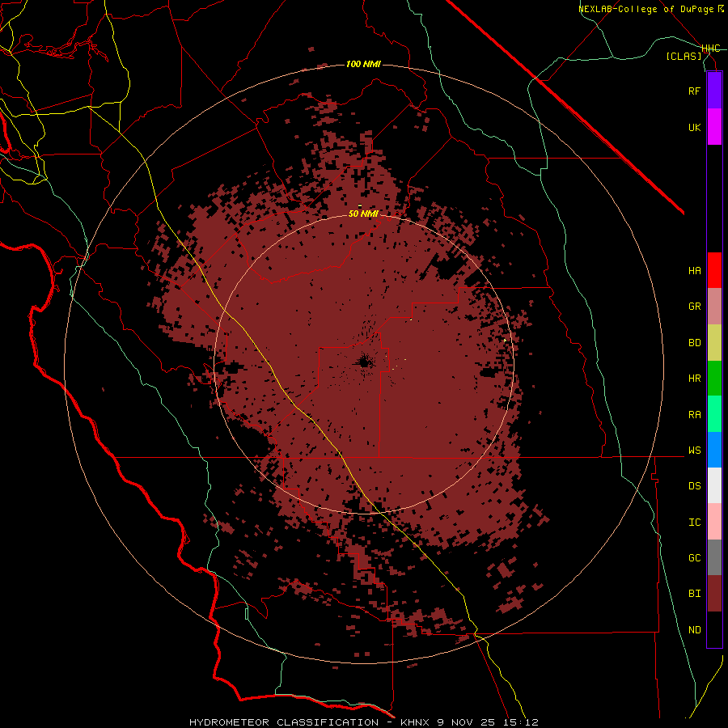Click the GR legend label
Screen dimensions: 728x728
tap(695, 307)
